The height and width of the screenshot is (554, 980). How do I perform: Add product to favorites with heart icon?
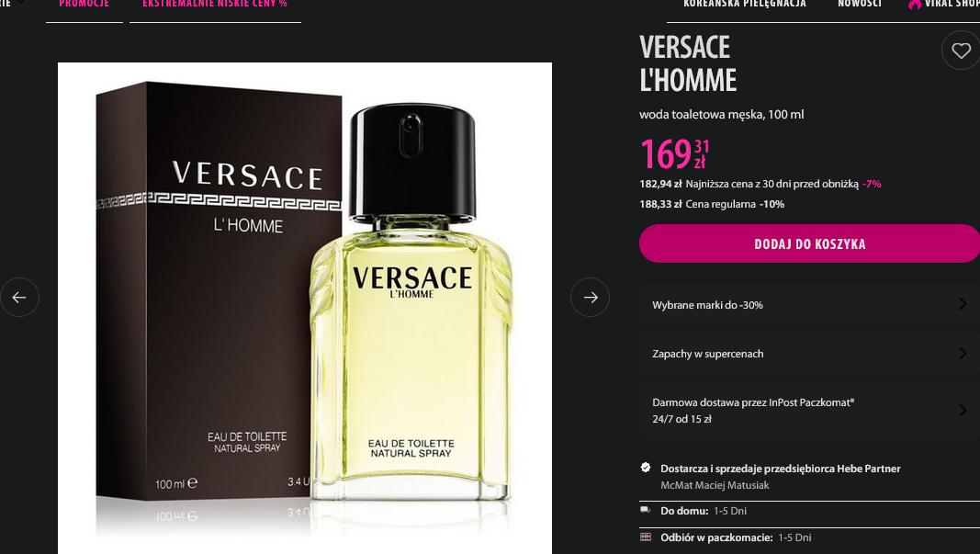(x=961, y=51)
